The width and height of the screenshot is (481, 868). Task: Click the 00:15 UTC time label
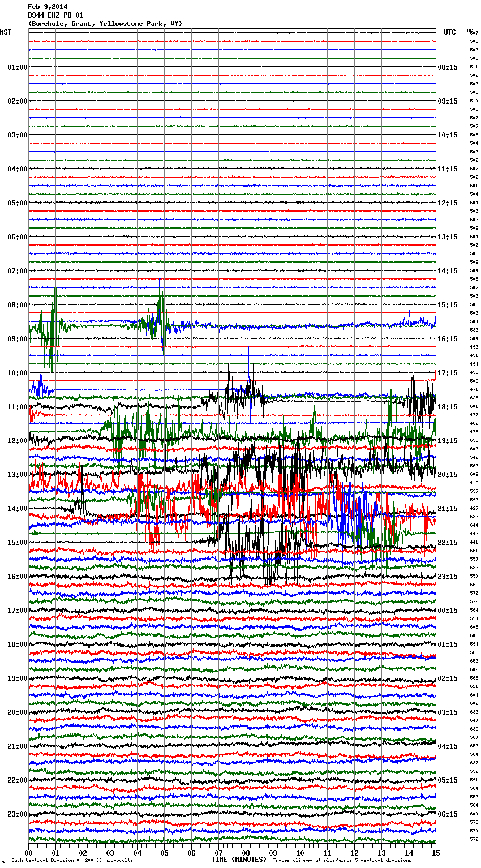(448, 611)
